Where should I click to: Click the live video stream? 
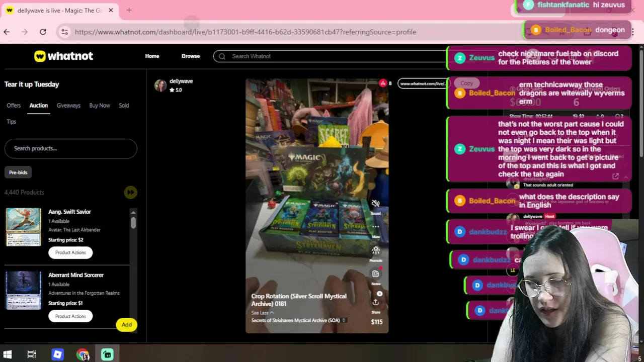[317, 206]
